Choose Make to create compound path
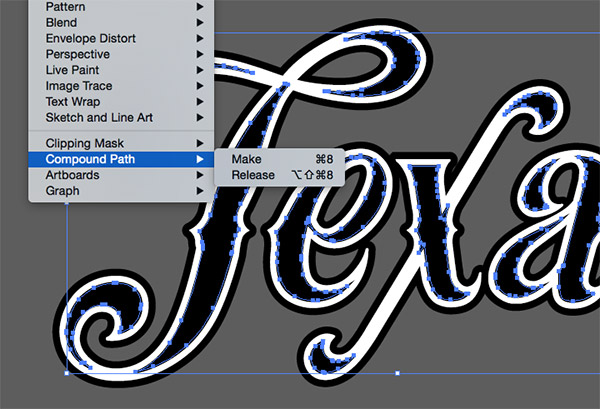 tap(247, 159)
